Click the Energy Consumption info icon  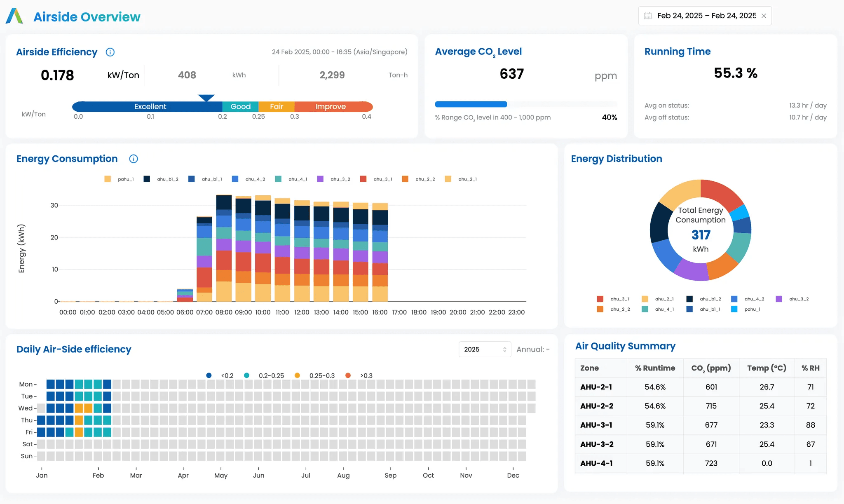point(134,159)
